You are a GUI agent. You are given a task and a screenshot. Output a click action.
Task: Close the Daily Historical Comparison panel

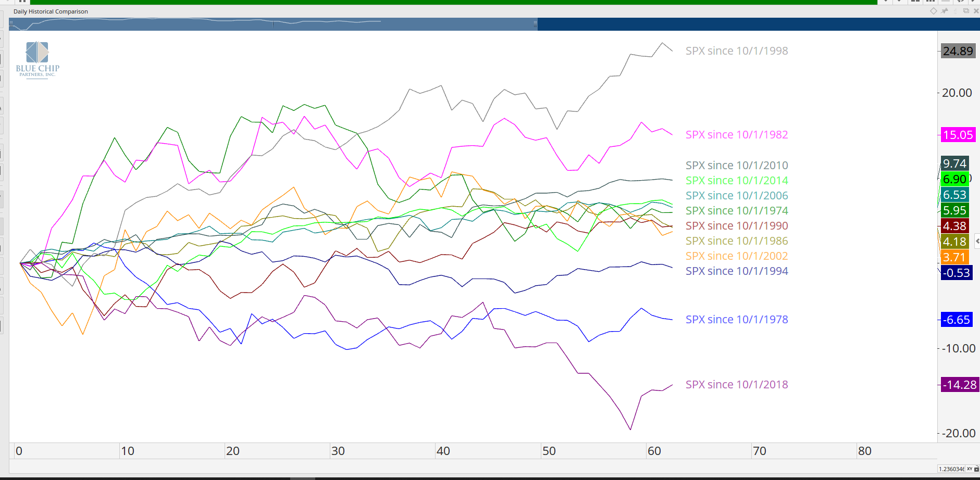[x=976, y=11]
